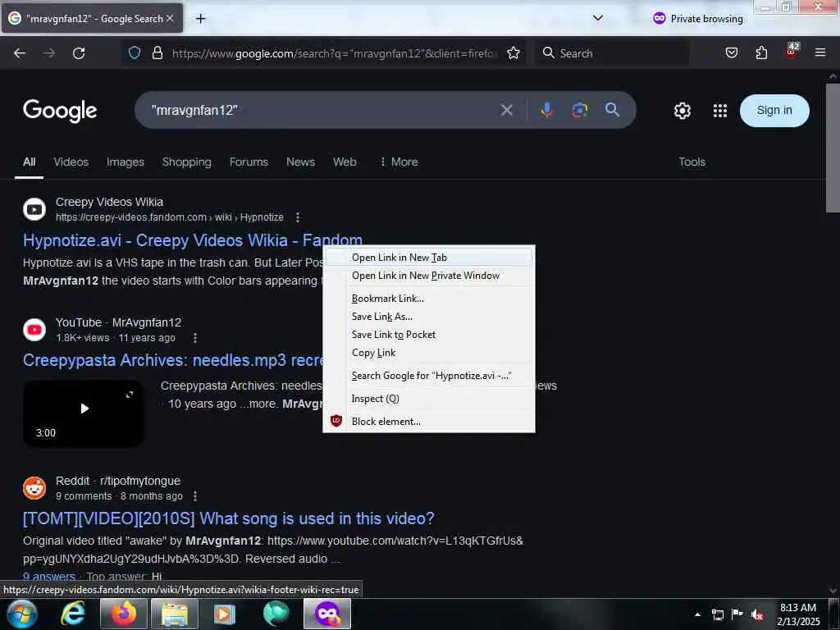Screen dimensions: 840x630
Task: Switch to the Images results tab
Action: point(126,162)
